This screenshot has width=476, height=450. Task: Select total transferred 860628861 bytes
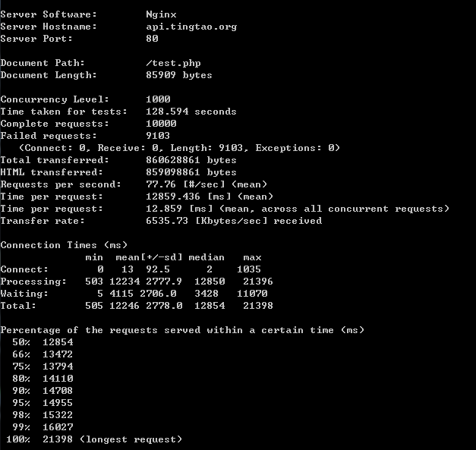click(191, 160)
